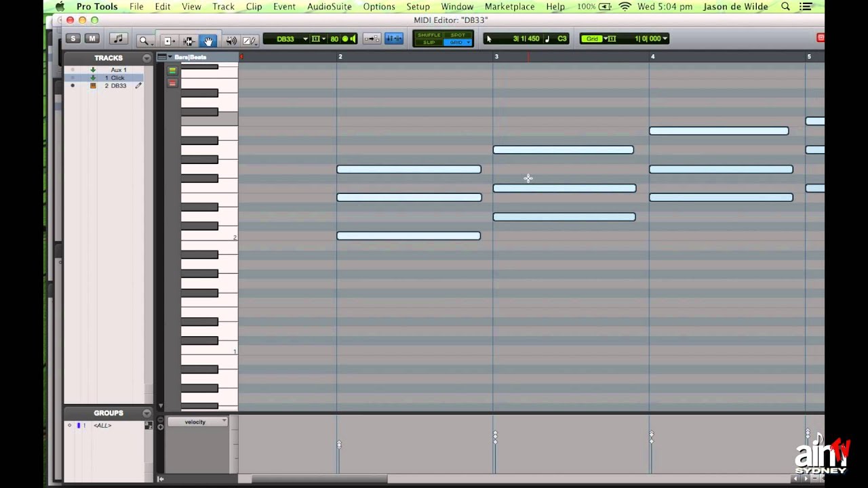Click the collapse side column arrow
Viewport: 868px width, 488px height.
click(x=161, y=479)
